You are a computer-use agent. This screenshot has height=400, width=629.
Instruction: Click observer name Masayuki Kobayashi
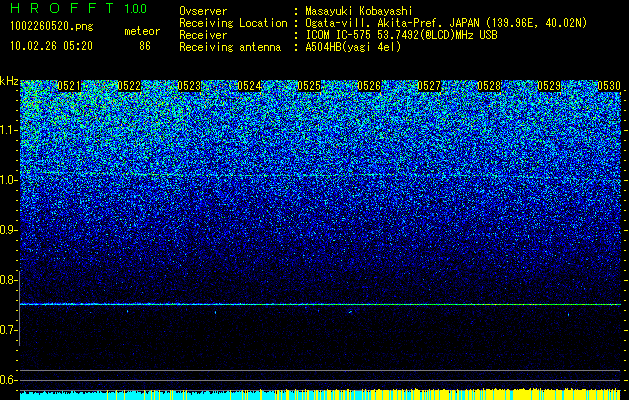coord(358,11)
